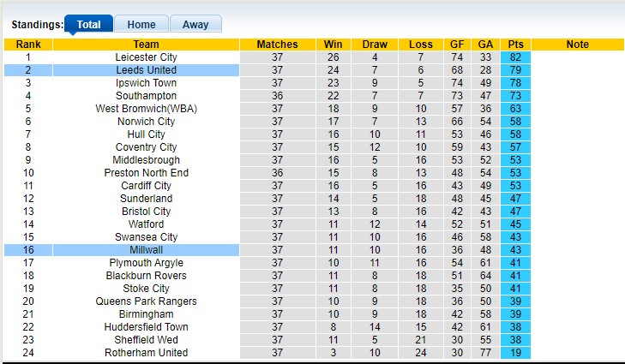Image resolution: width=625 pixels, height=364 pixels.
Task: Click the Matches column header
Action: (x=277, y=45)
